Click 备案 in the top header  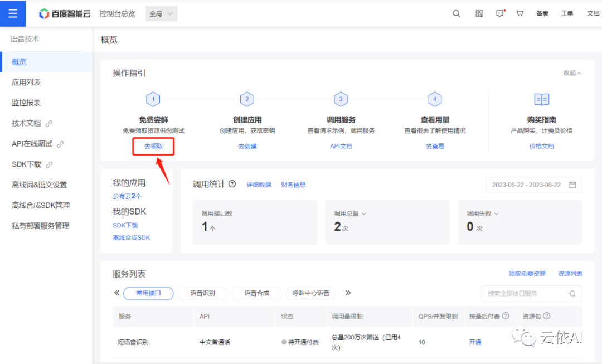(542, 13)
